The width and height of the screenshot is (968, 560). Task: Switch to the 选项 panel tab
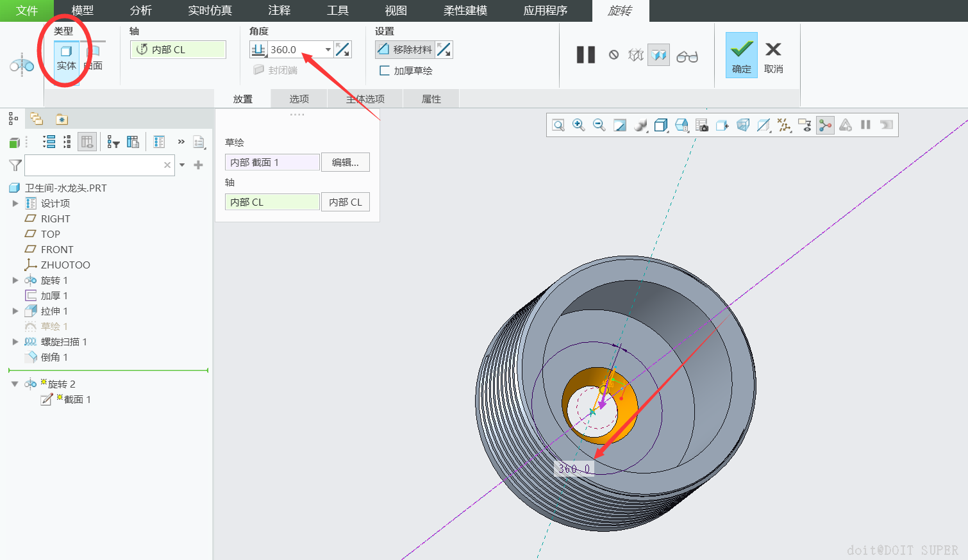click(299, 99)
